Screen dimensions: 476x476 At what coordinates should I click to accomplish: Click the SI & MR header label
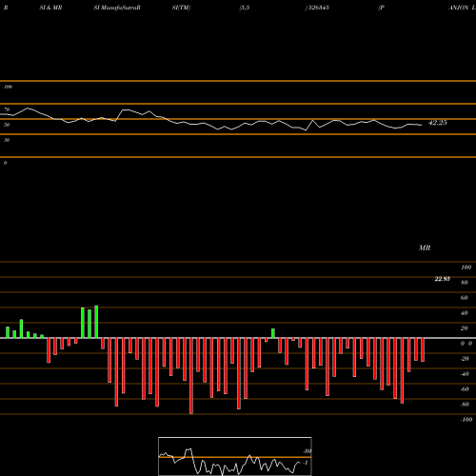tap(50, 8)
